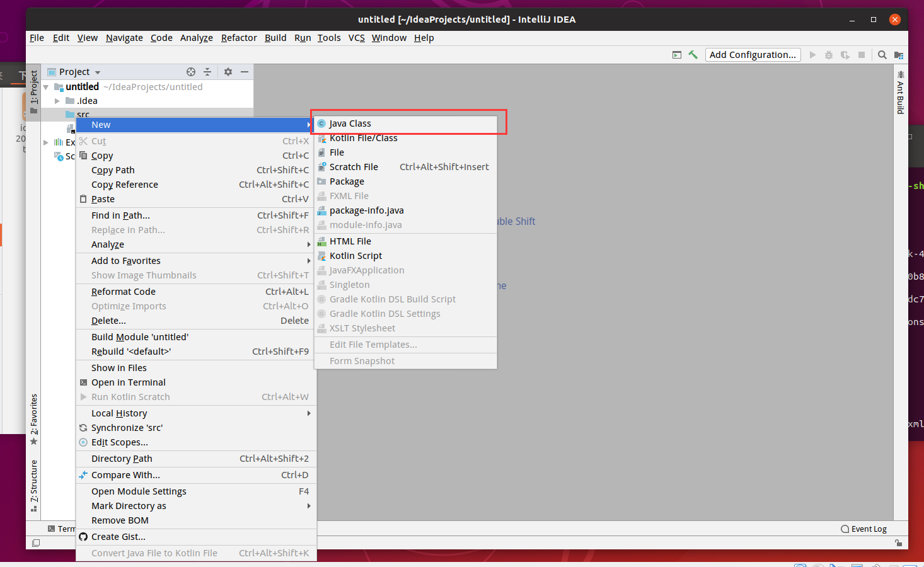
Task: Click Remove BOM entry
Action: point(195,520)
